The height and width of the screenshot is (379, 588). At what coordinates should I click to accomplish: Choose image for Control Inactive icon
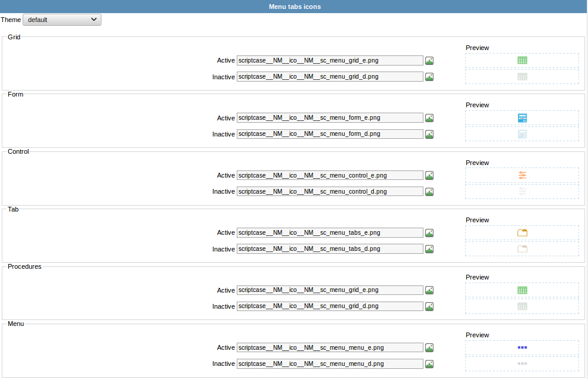point(429,192)
